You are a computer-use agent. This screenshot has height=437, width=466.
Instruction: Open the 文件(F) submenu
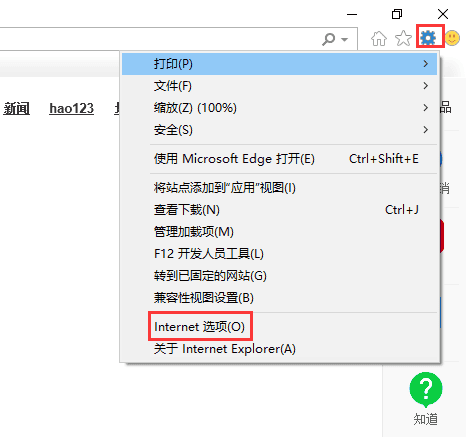279,86
